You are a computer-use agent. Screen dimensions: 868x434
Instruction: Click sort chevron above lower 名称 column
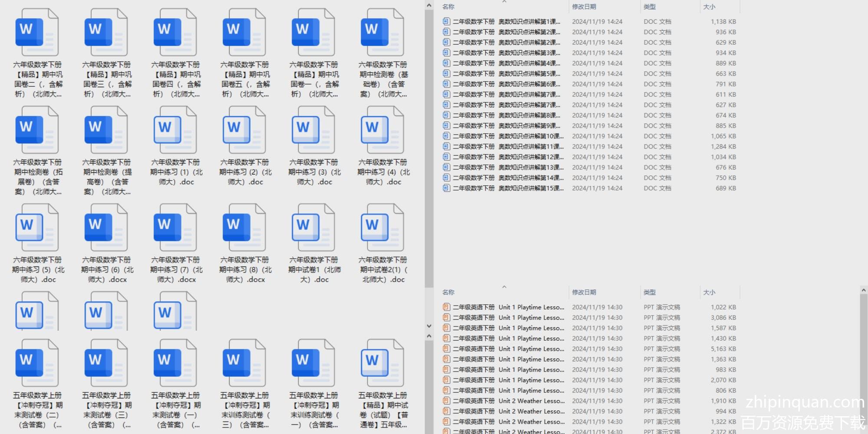coord(504,287)
